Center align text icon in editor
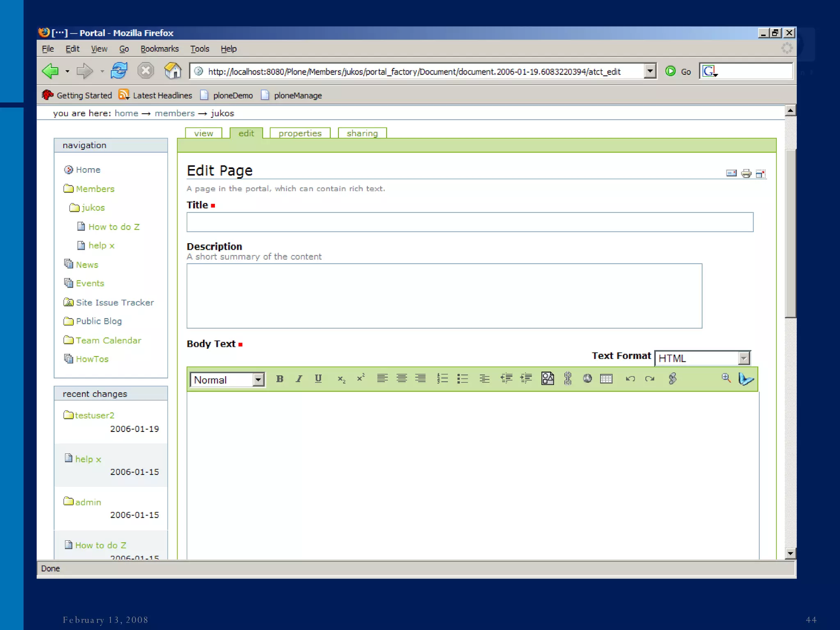The height and width of the screenshot is (630, 840). (x=402, y=379)
